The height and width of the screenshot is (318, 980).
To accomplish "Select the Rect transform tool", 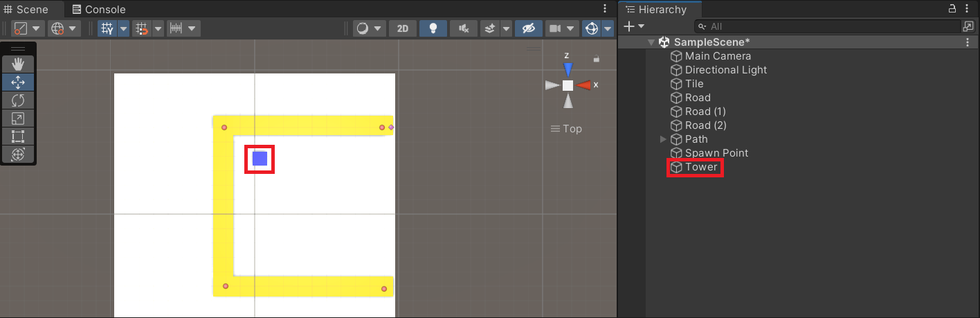I will pyautogui.click(x=18, y=136).
